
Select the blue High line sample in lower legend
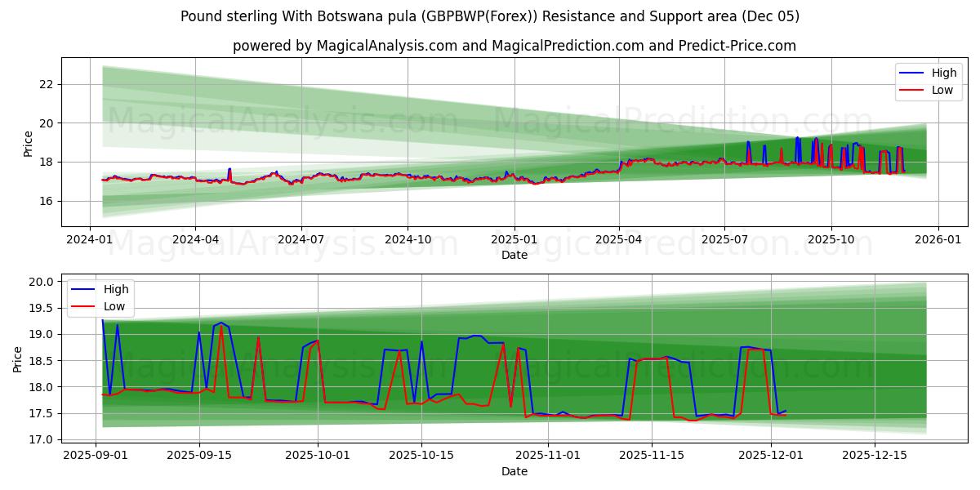coord(83,289)
